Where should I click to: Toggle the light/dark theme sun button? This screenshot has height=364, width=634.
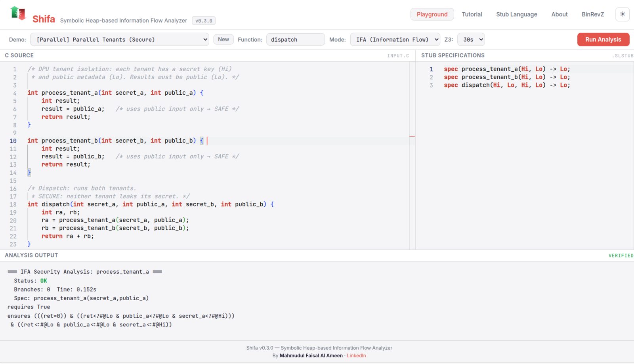623,14
